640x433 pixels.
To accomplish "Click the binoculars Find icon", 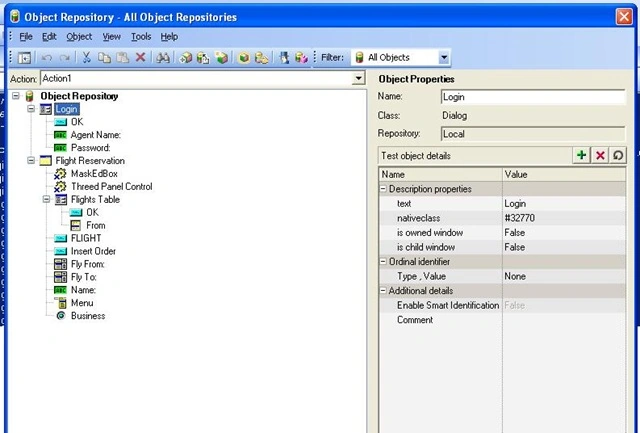I will point(162,58).
